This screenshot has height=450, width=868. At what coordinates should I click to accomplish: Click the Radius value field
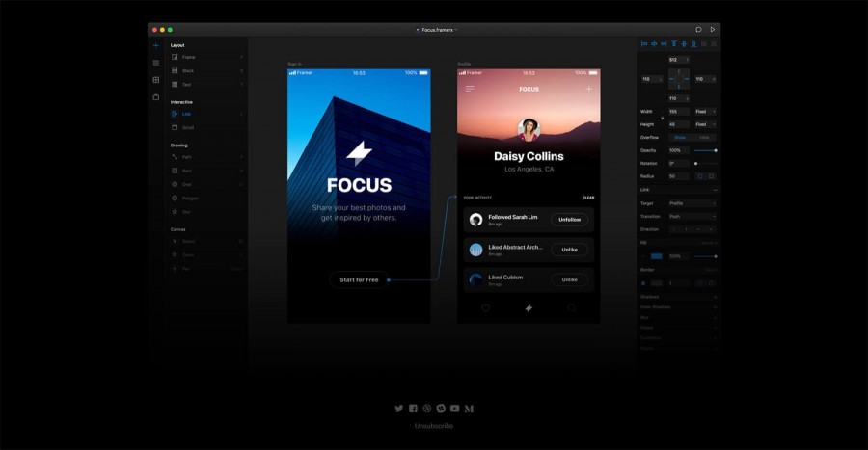pyautogui.click(x=679, y=176)
